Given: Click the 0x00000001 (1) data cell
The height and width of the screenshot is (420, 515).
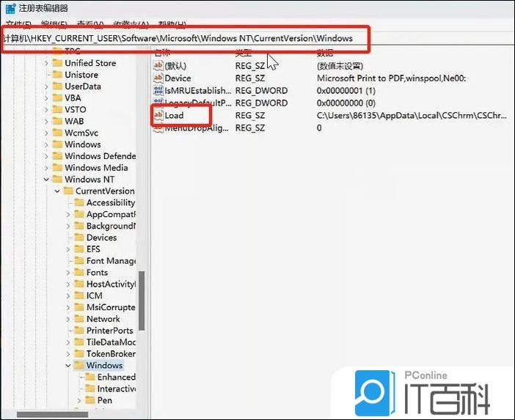Looking at the screenshot, I should (x=346, y=91).
